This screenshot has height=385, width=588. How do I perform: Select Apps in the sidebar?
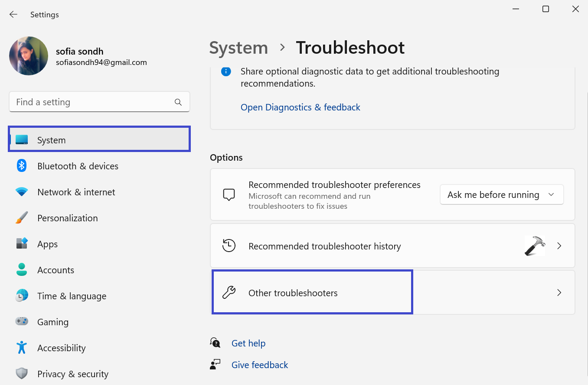(47, 244)
